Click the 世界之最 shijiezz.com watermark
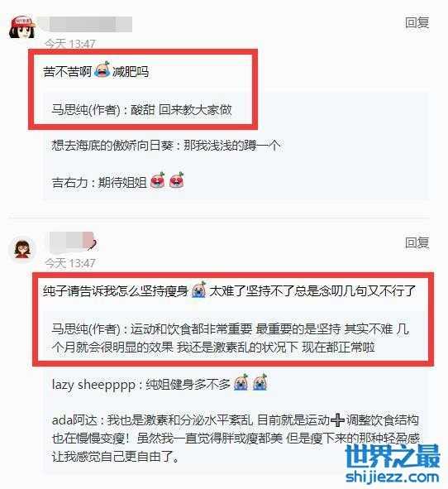The width and height of the screenshot is (448, 489). (393, 464)
